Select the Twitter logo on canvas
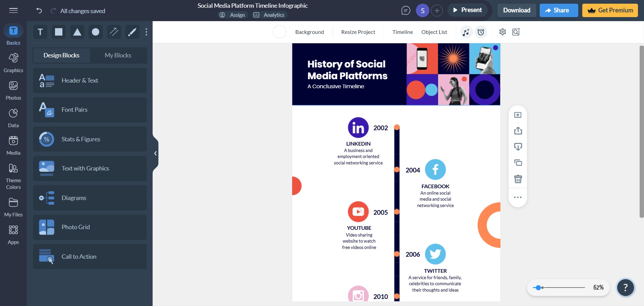The width and height of the screenshot is (644, 306). [435, 254]
